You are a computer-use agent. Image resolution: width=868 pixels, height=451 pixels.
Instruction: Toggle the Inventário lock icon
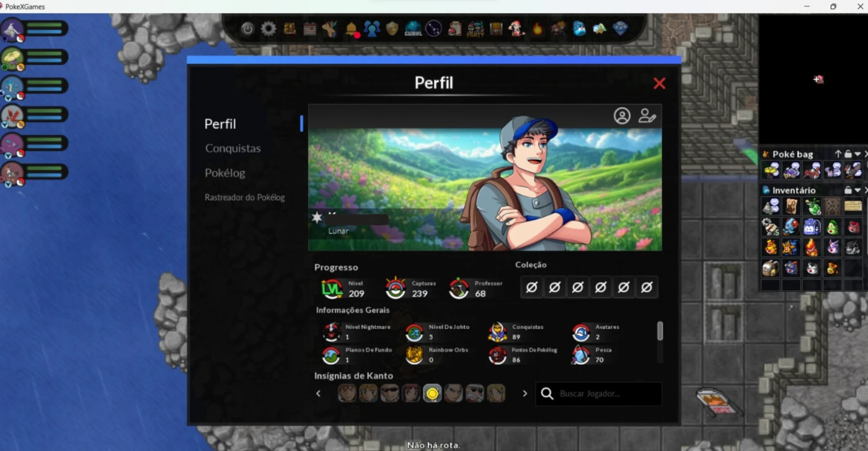[848, 190]
